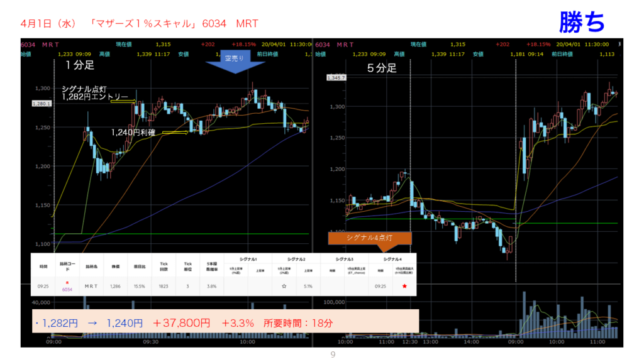Click the 40,000 volume axis label
The width and height of the screenshot is (644, 362).
pyautogui.click(x=41, y=302)
